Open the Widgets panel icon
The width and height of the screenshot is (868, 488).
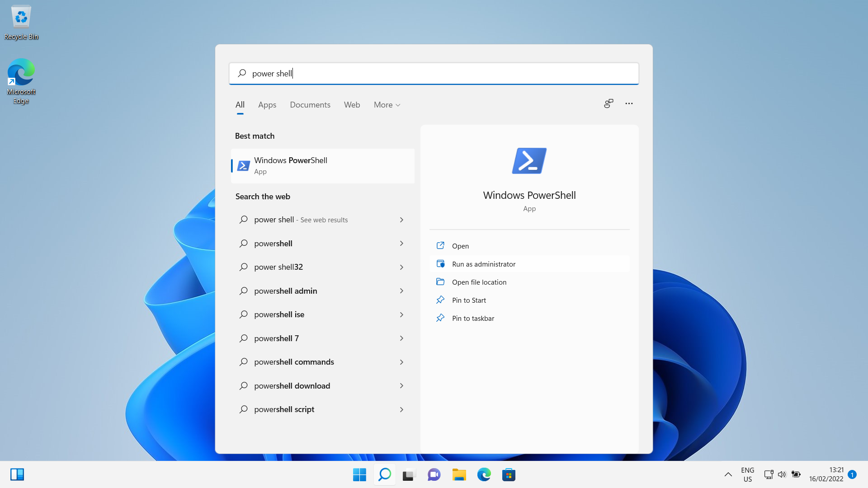(17, 474)
